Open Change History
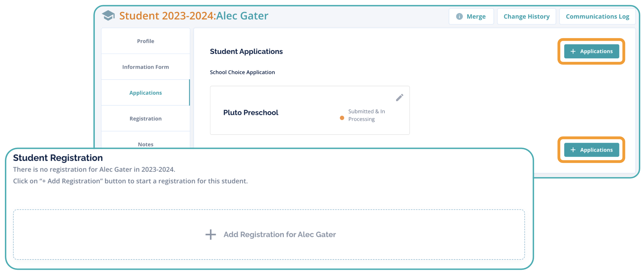This screenshot has height=274, width=644. point(526,17)
